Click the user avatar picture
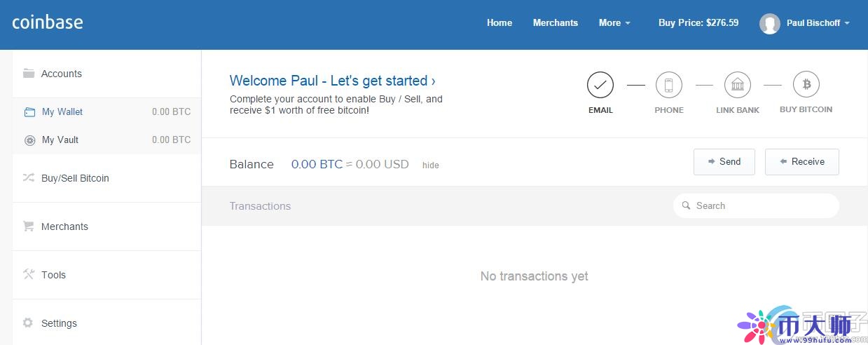 [x=769, y=23]
